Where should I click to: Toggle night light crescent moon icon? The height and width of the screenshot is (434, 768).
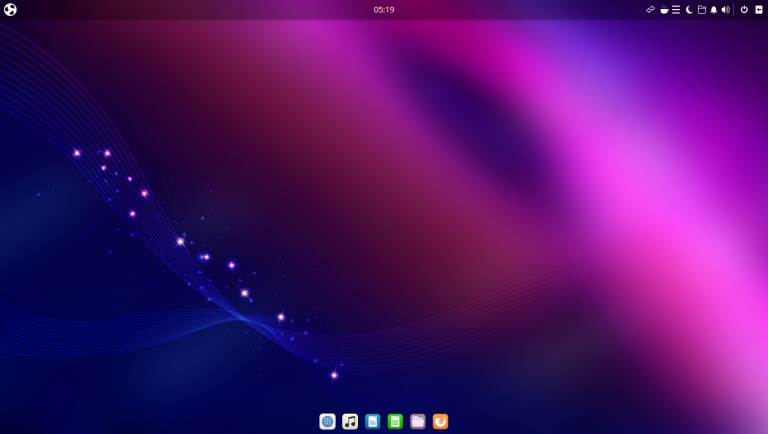tap(689, 9)
